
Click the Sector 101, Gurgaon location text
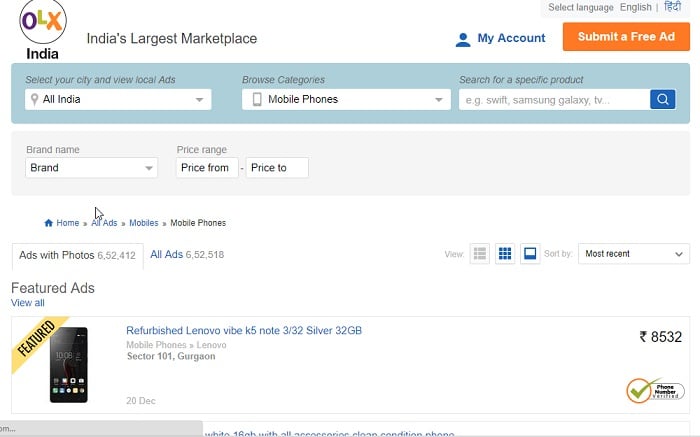(x=171, y=356)
